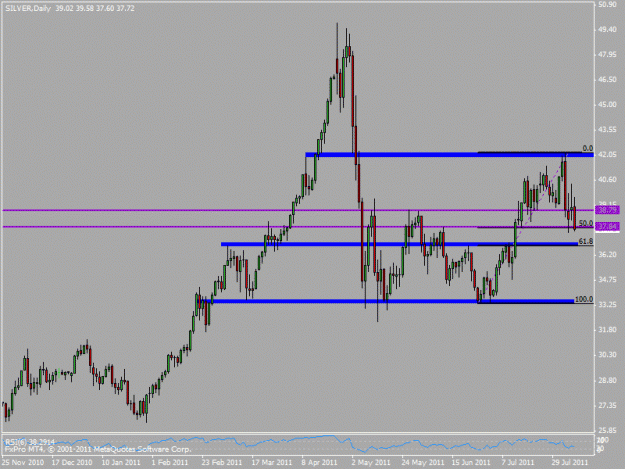Click the 15 Jun 2011 date label
This screenshot has height=469, width=625.
coord(471,463)
